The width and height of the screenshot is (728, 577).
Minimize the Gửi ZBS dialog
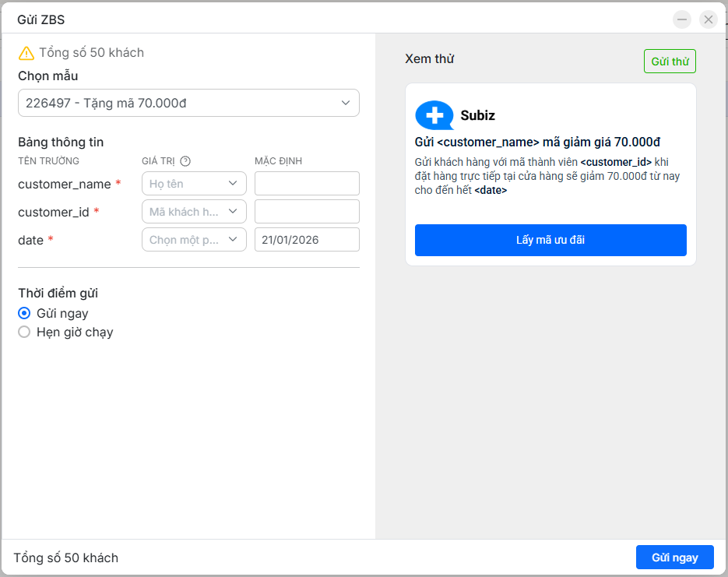pos(682,19)
